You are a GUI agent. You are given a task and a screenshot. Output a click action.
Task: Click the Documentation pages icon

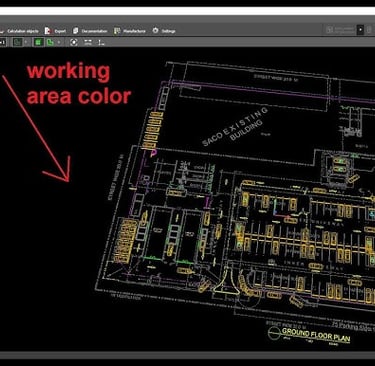[76, 31]
